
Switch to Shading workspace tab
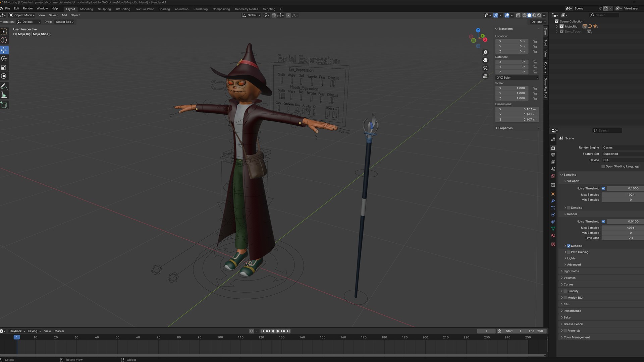point(164,9)
